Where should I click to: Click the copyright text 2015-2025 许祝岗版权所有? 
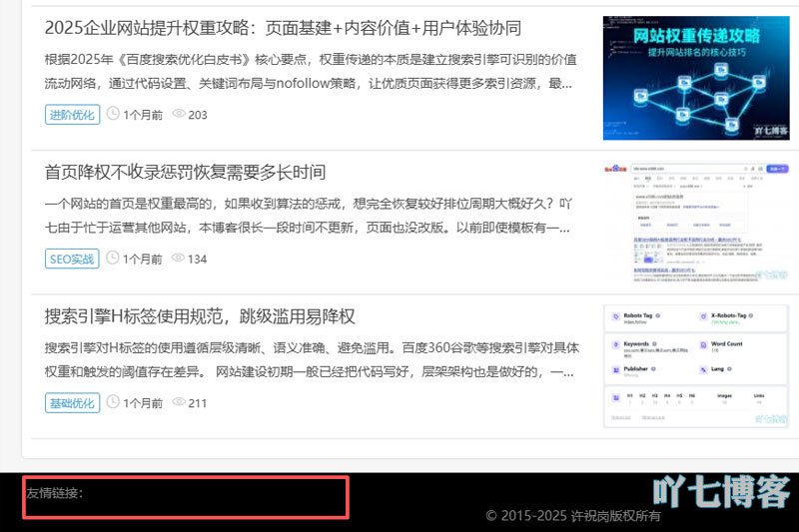click(x=573, y=516)
